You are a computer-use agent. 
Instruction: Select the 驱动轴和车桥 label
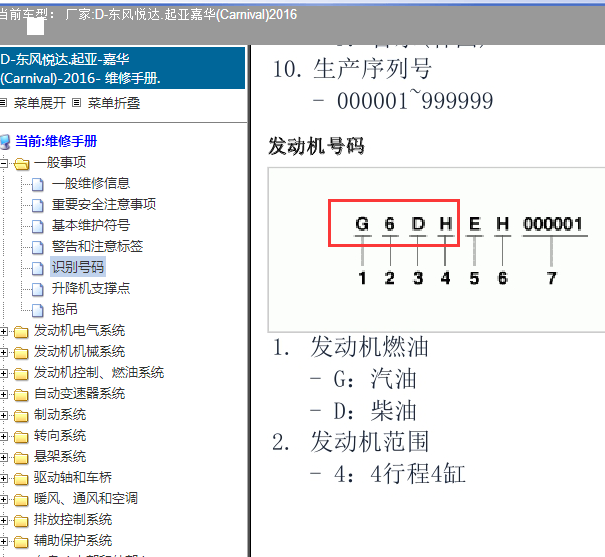[x=73, y=478]
